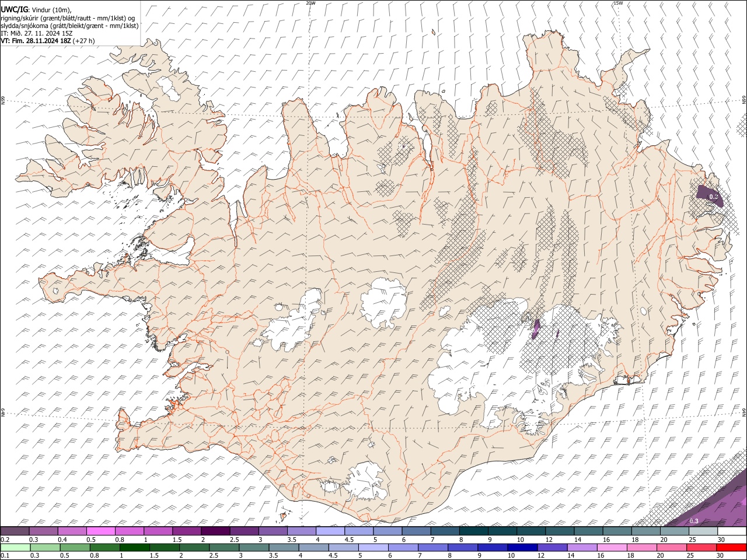Choose the pure red swatch after 30
Screen dimensions: 747x560
(x=732, y=547)
